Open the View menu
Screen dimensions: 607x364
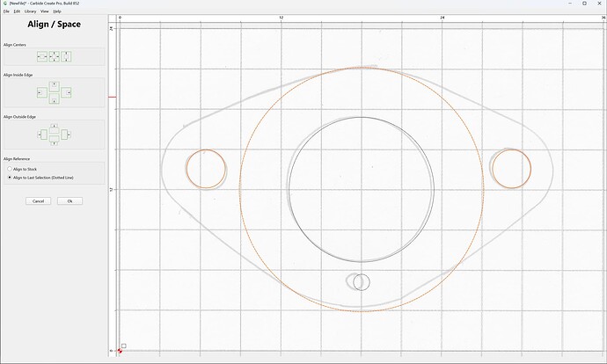(x=45, y=11)
